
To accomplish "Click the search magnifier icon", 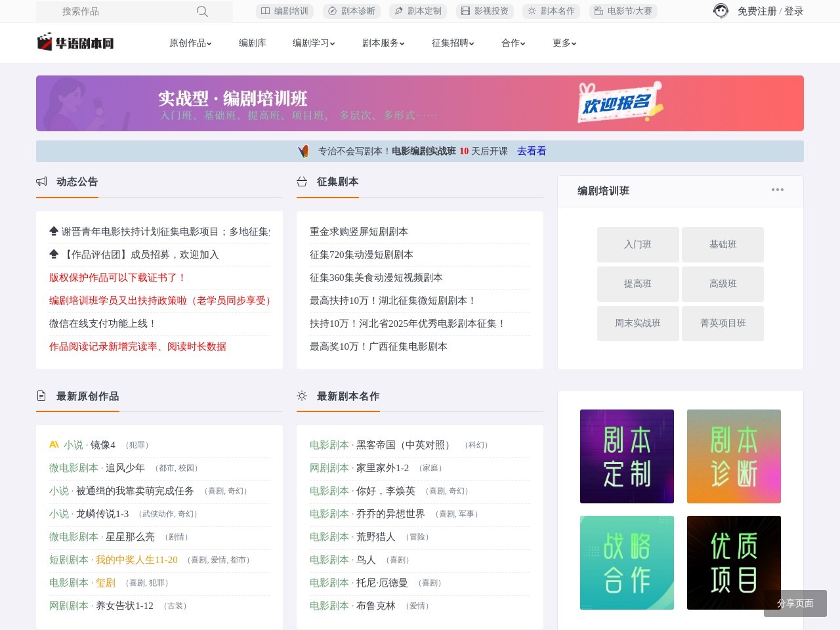I will (x=202, y=11).
